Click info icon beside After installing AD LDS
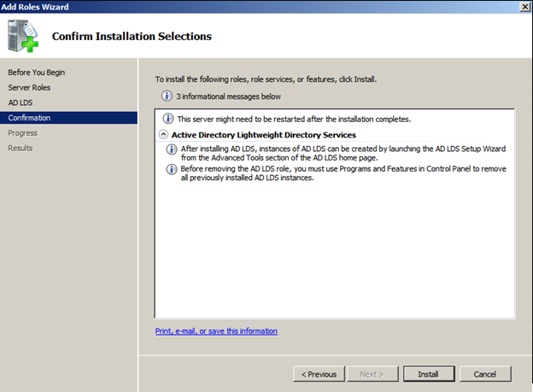Screen dimensions: 533x392 tap(172, 149)
